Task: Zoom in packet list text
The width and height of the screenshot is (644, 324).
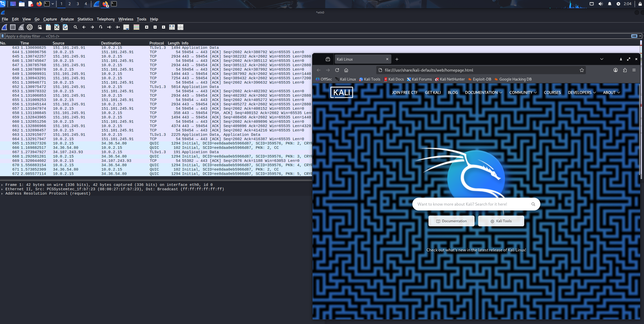Action: [147, 27]
